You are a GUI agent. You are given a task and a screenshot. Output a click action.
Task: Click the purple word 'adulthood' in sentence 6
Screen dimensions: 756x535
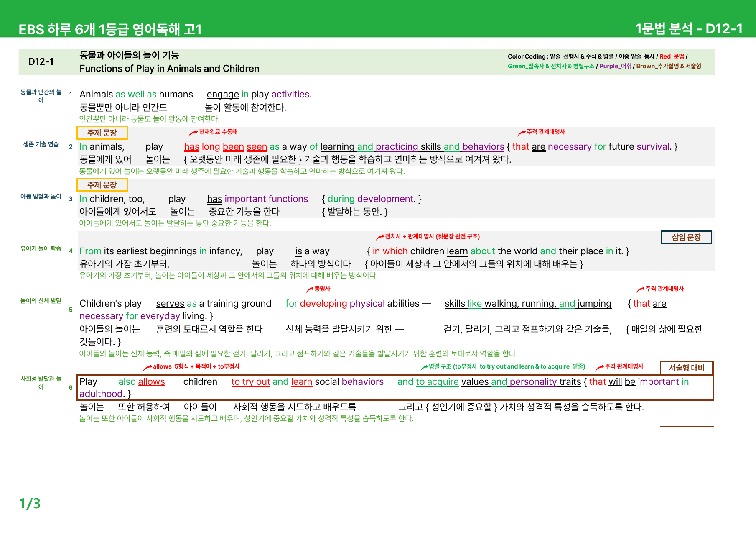click(x=101, y=394)
